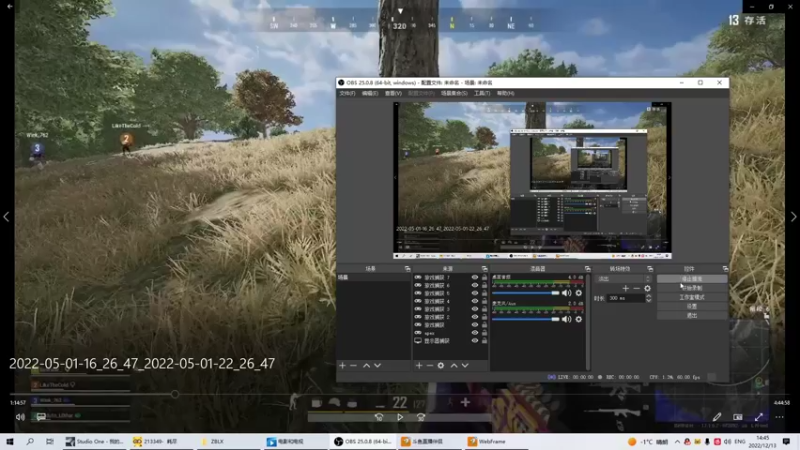Open the Edit menu in OBS
800x450 pixels.
(370, 93)
